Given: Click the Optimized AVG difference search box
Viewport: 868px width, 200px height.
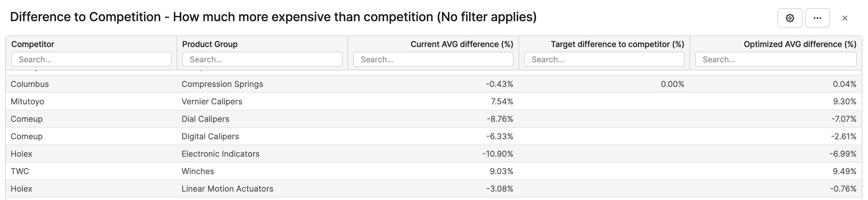Looking at the screenshot, I should click(776, 59).
